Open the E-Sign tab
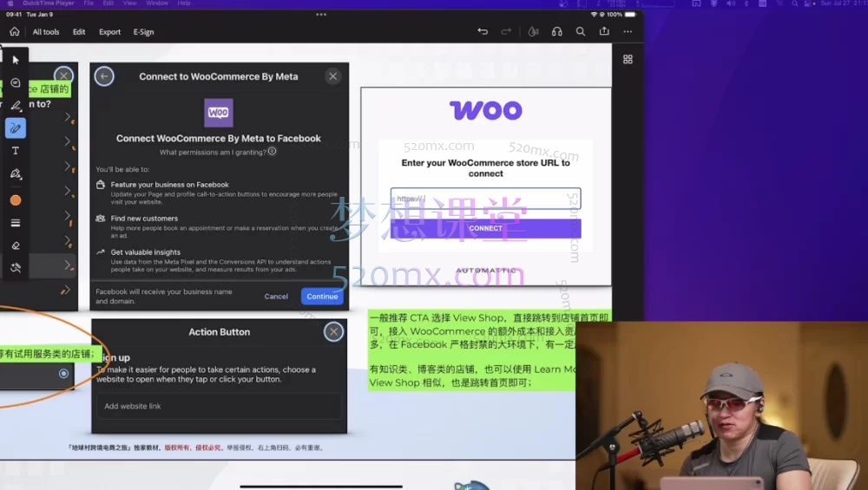 coord(143,32)
